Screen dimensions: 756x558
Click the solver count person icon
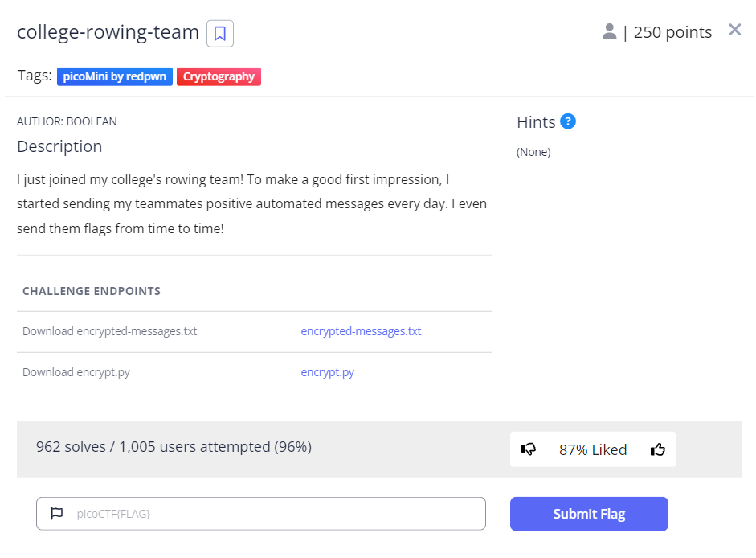[609, 32]
